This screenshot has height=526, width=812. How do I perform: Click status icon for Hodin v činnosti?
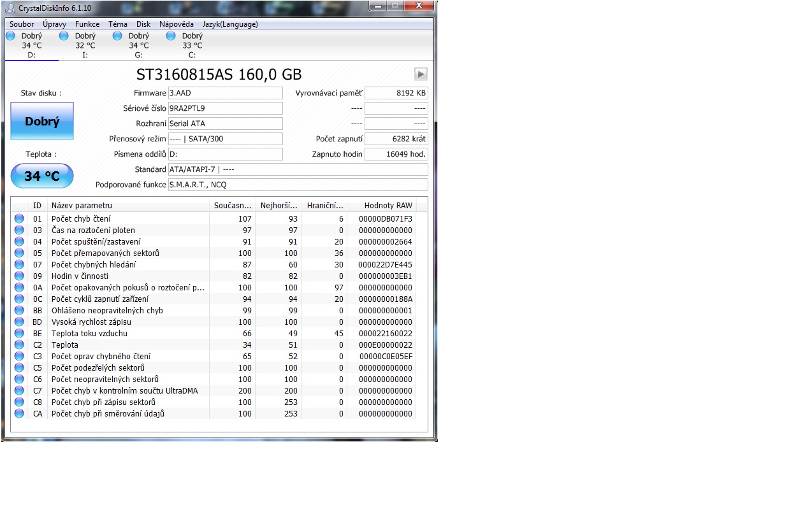(19, 276)
